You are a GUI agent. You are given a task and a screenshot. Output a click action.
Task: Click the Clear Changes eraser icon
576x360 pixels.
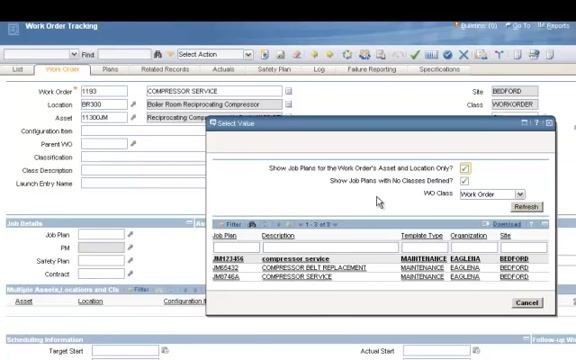tap(297, 55)
